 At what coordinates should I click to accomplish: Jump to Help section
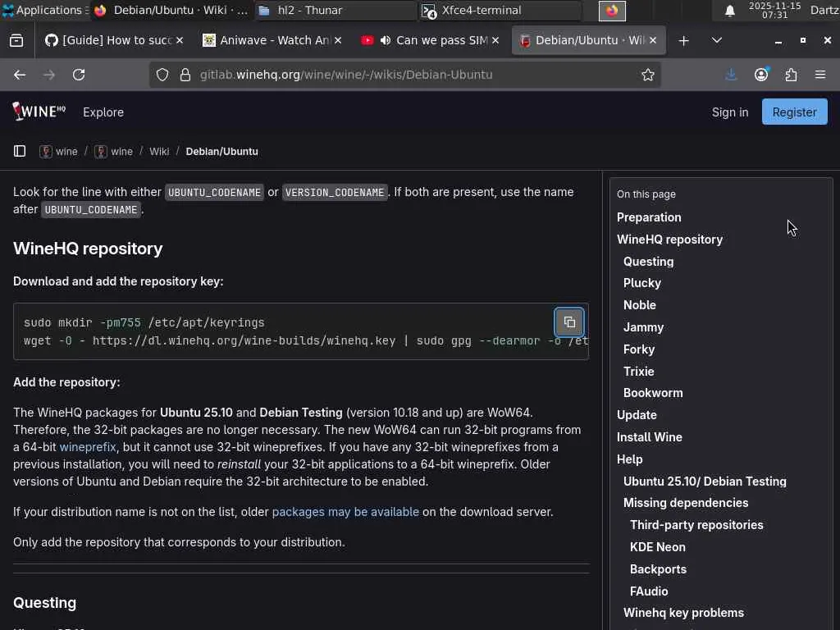click(x=629, y=459)
